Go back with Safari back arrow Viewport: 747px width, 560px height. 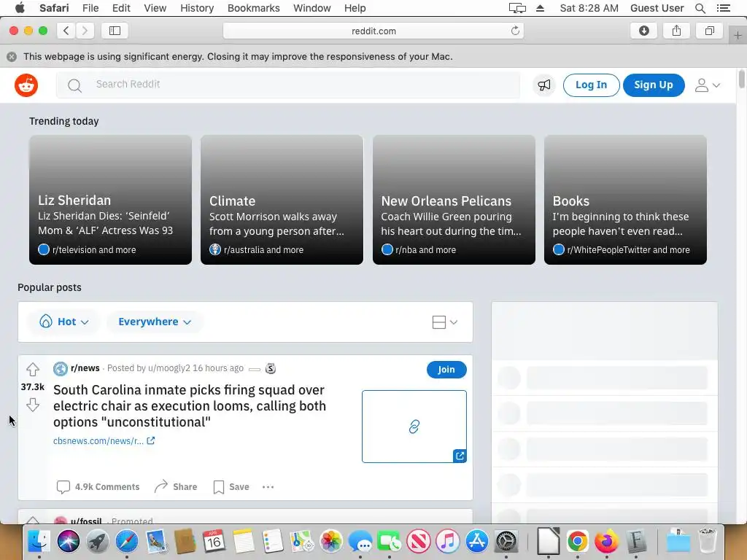66,31
